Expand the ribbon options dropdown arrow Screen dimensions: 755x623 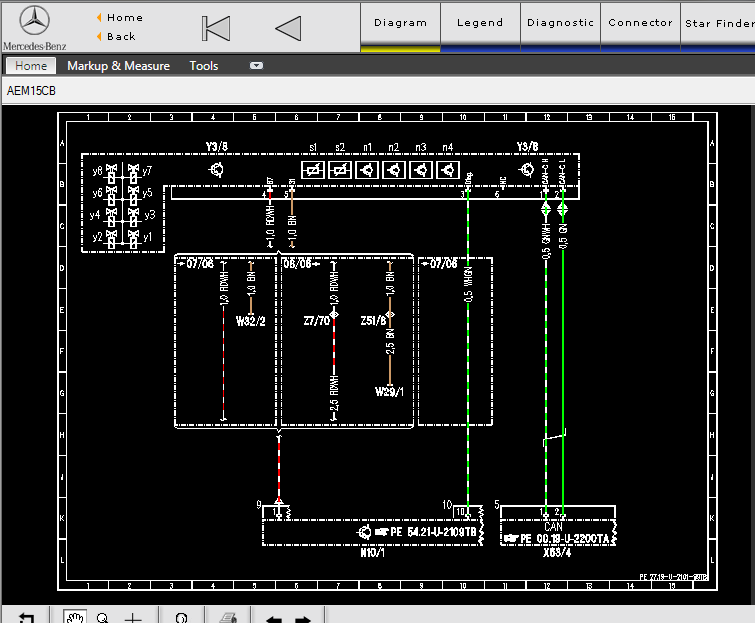point(256,66)
